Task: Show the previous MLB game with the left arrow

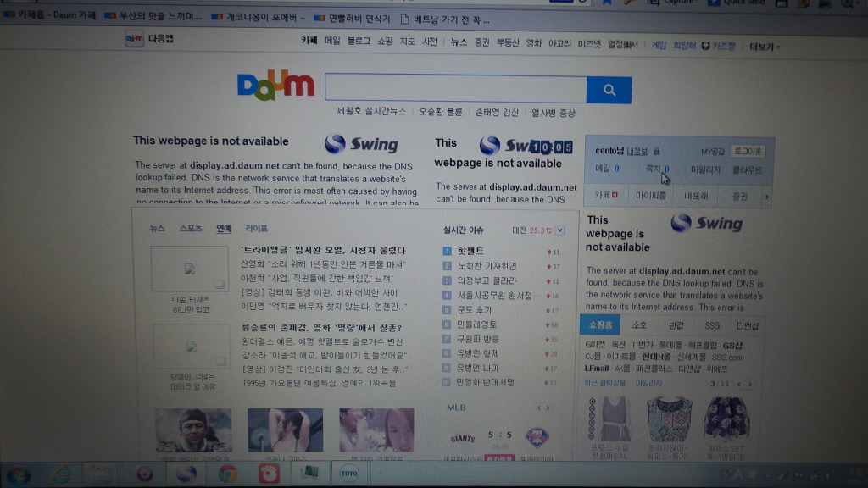Action: click(539, 408)
